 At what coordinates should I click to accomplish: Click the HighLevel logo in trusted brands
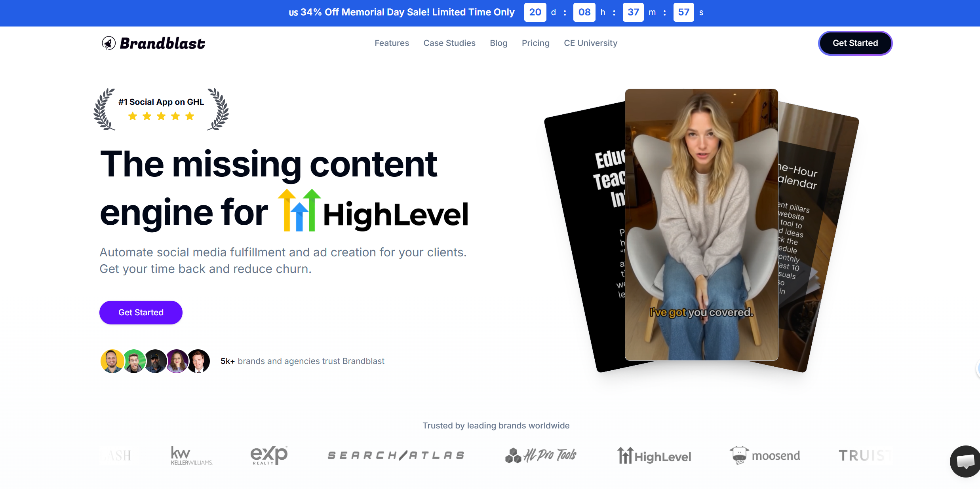(654, 455)
